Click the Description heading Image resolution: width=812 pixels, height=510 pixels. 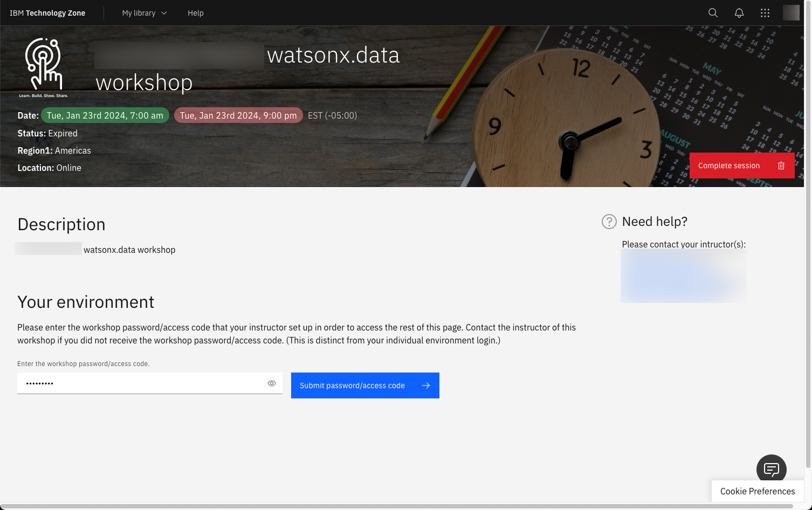tap(61, 224)
